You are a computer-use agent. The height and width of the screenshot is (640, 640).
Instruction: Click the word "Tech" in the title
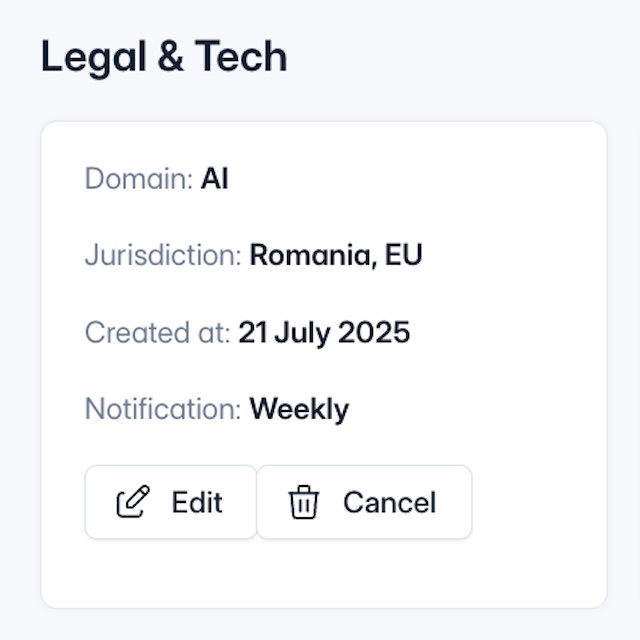240,57
